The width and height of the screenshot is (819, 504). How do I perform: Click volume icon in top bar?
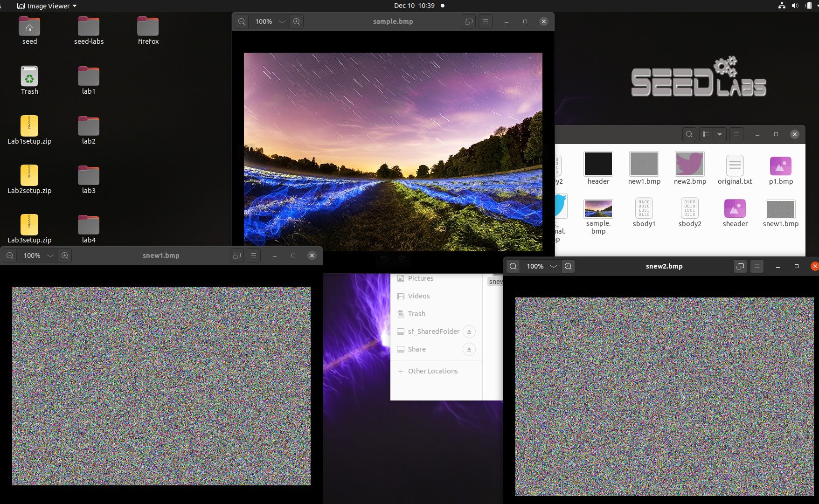point(795,6)
